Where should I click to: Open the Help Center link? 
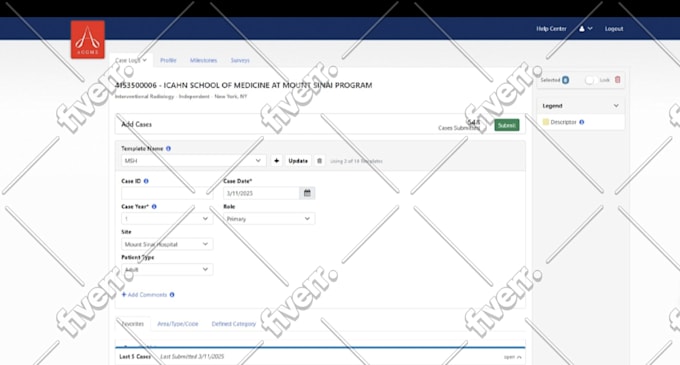click(x=551, y=29)
